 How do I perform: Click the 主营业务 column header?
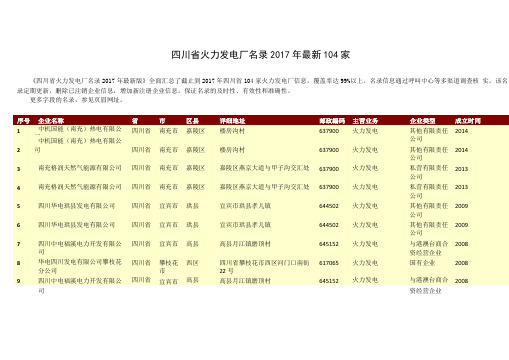[365, 121]
